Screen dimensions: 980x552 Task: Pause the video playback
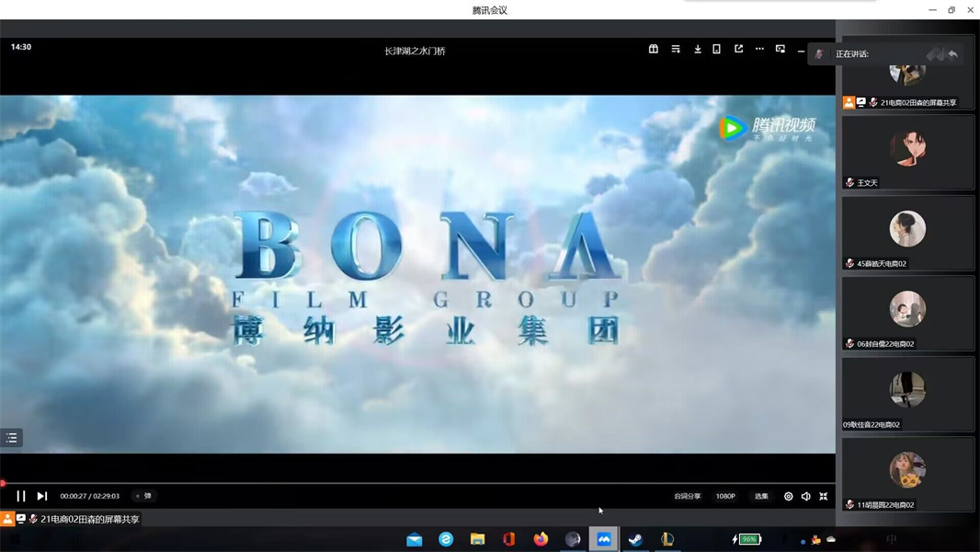point(21,496)
